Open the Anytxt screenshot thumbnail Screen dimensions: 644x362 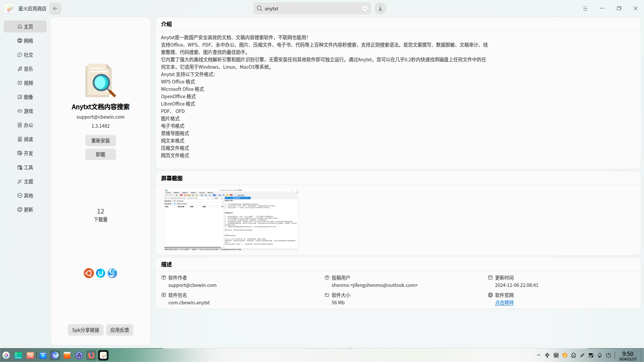tap(231, 220)
